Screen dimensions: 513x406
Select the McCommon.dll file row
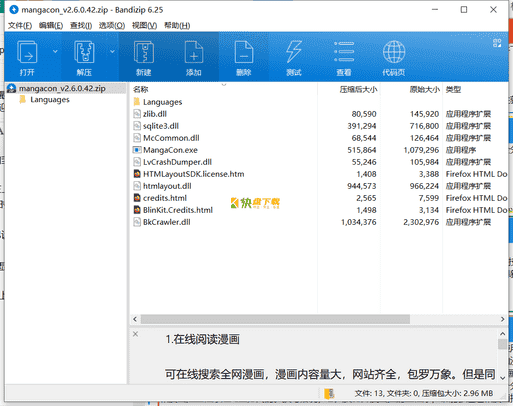pos(319,138)
